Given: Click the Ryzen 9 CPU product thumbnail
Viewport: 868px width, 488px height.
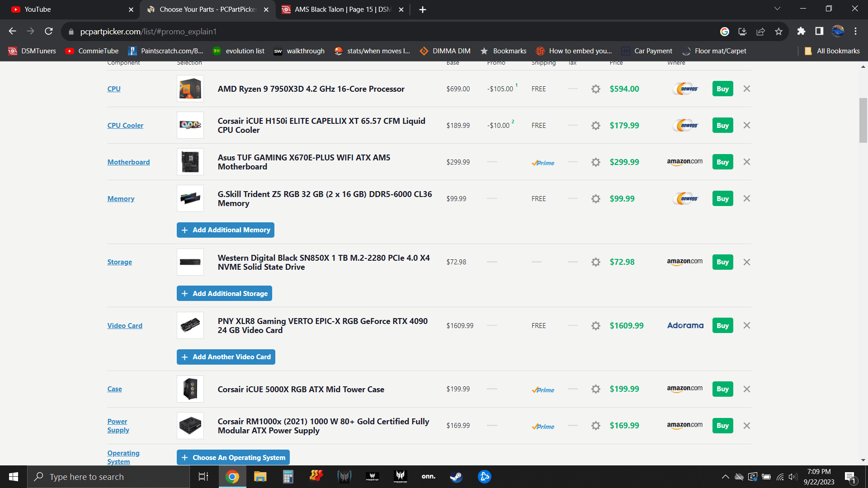Looking at the screenshot, I should click(190, 89).
